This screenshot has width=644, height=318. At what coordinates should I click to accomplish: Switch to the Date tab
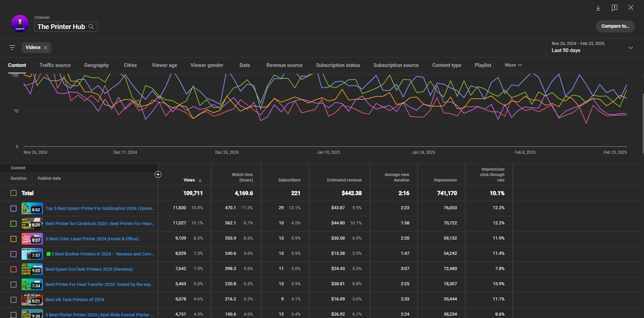coord(245,65)
